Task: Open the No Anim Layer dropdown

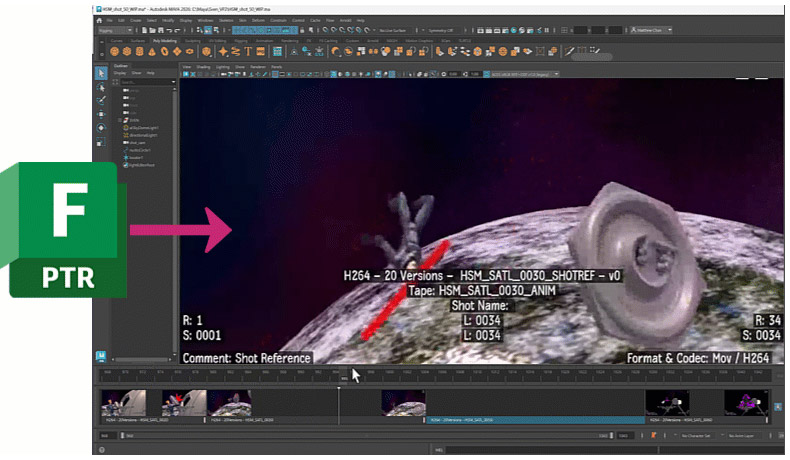Action: (745, 436)
